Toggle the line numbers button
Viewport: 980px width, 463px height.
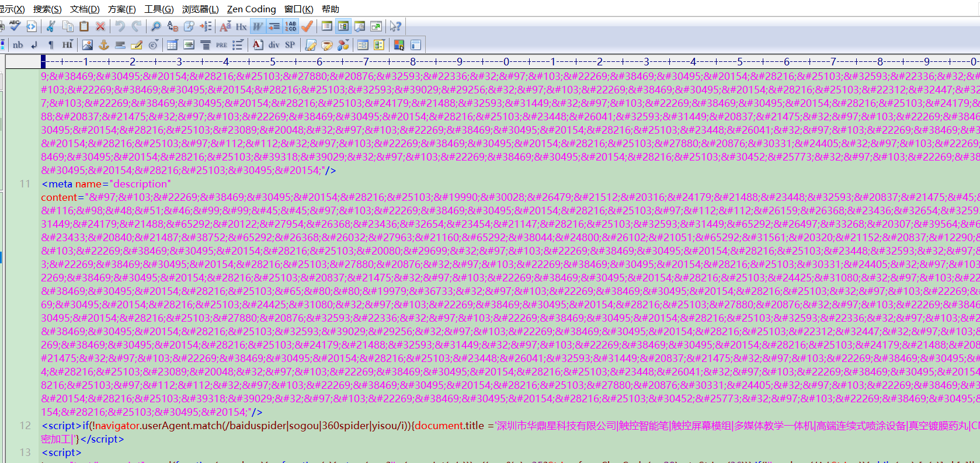(290, 26)
